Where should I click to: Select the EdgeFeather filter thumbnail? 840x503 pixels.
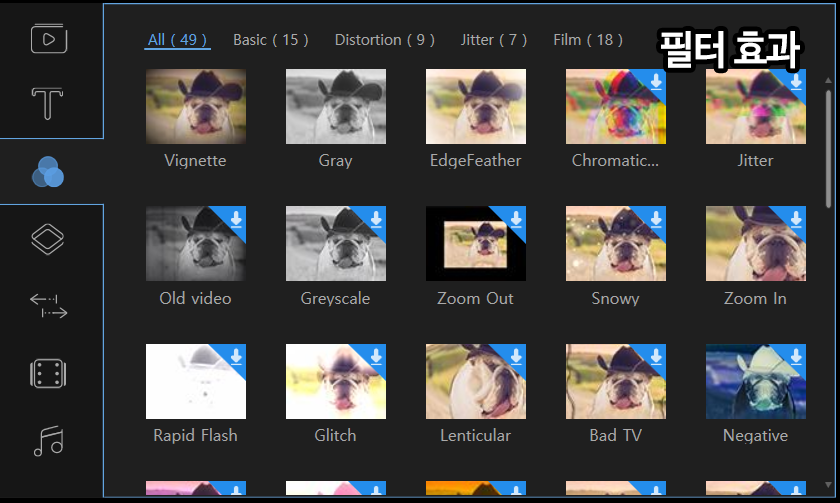point(476,106)
